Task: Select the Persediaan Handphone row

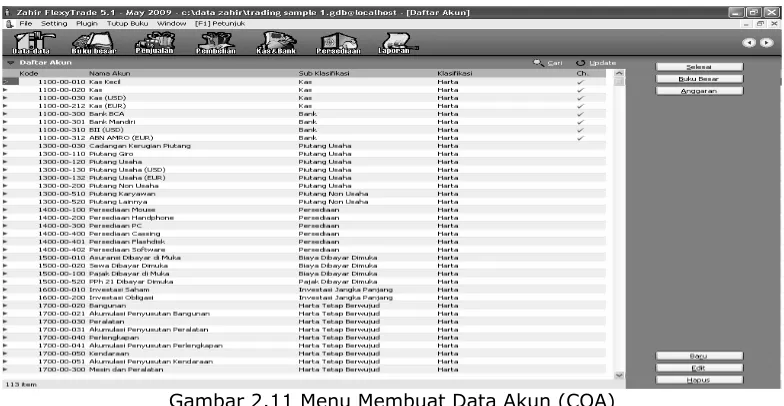Action: pyautogui.click(x=304, y=218)
